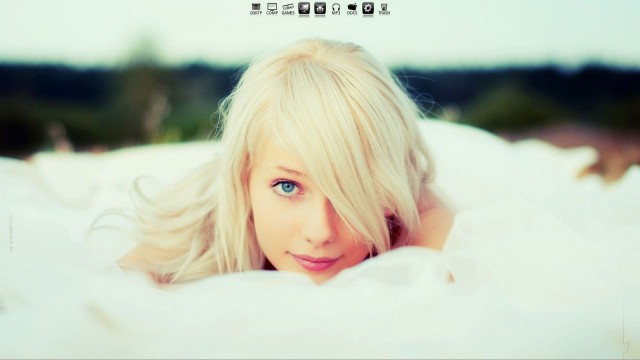Click the dark square icon left of MP3
Viewport: 640px width, 360px height.
pyautogui.click(x=320, y=8)
